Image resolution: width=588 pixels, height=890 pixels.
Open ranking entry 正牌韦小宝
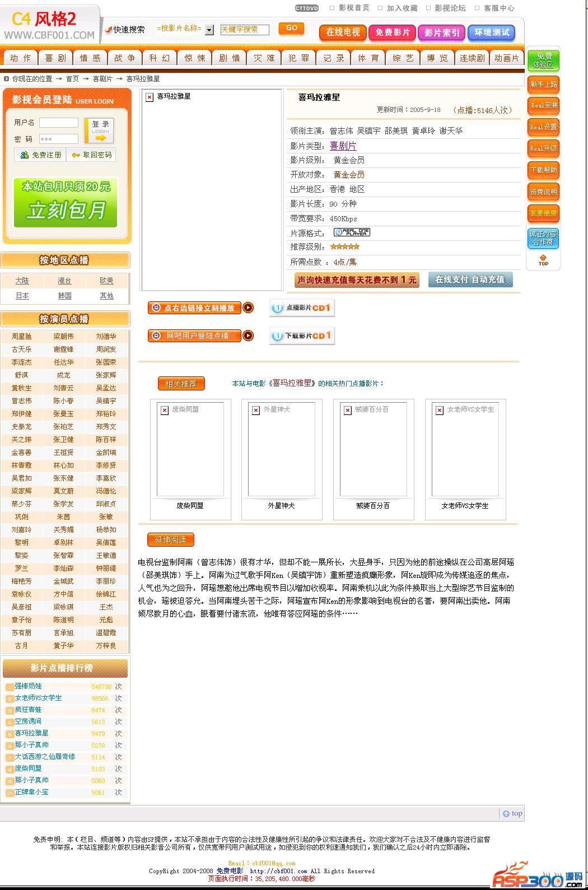point(31,792)
